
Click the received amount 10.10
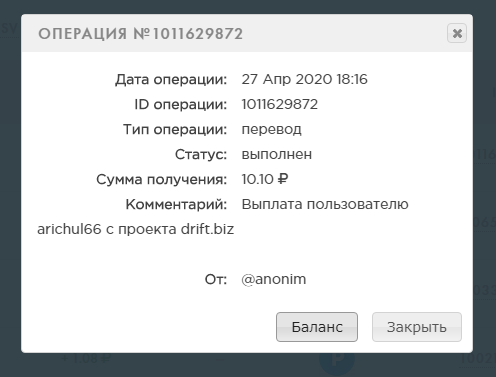257,179
